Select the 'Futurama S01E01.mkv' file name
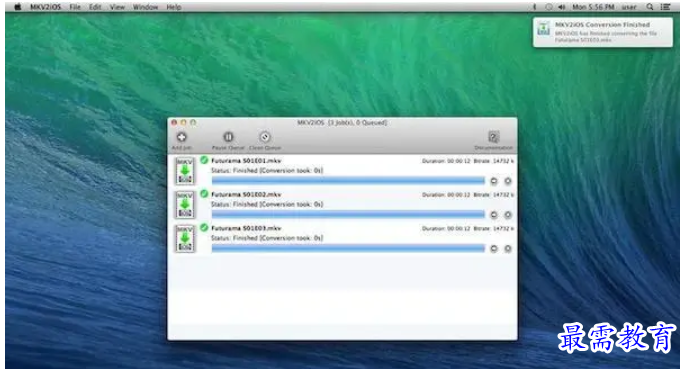Viewport: 682px width, 369px height. (x=246, y=161)
